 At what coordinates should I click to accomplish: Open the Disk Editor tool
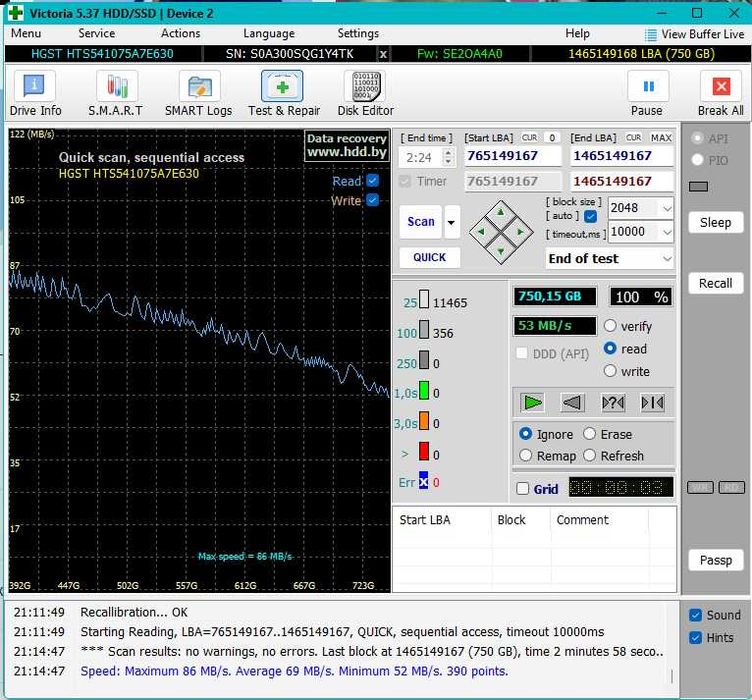coord(365,94)
